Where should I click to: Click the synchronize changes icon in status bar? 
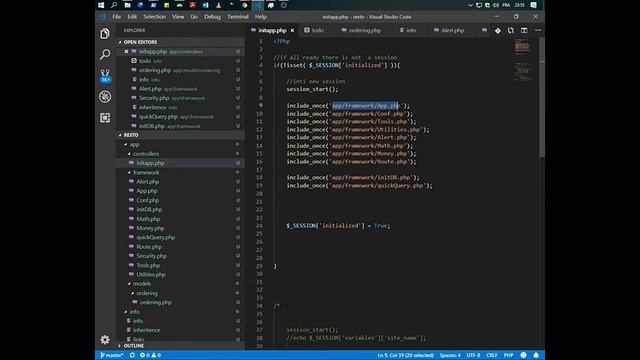[x=132, y=355]
